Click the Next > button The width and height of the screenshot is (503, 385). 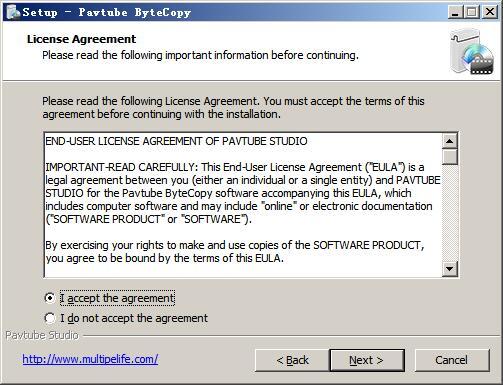click(367, 360)
